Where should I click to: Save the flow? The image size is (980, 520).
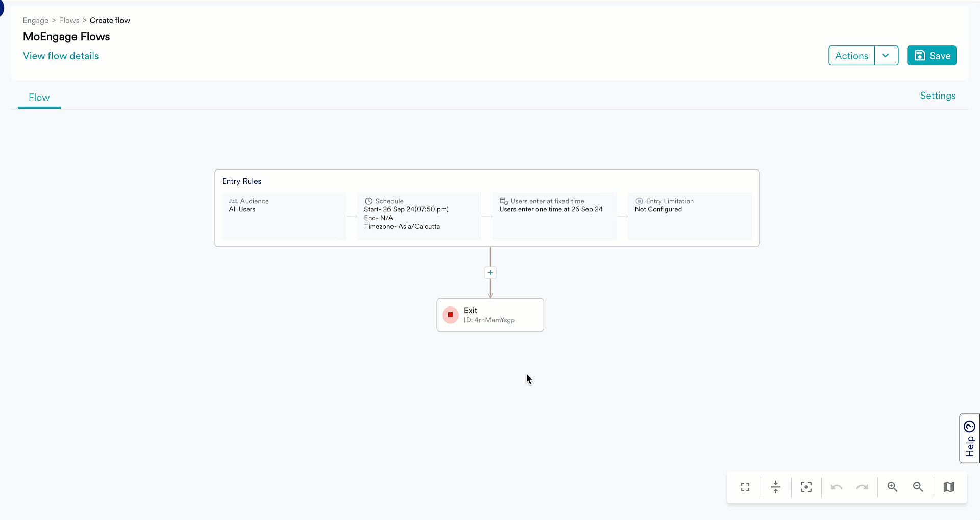pyautogui.click(x=932, y=56)
